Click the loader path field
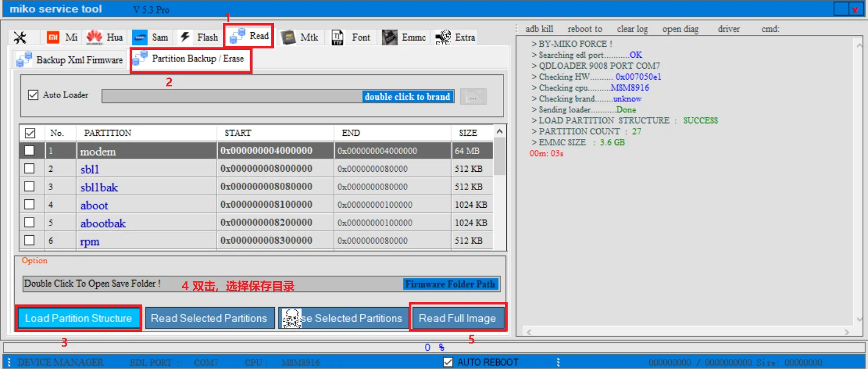The width and height of the screenshot is (868, 369). pyautogui.click(x=278, y=96)
